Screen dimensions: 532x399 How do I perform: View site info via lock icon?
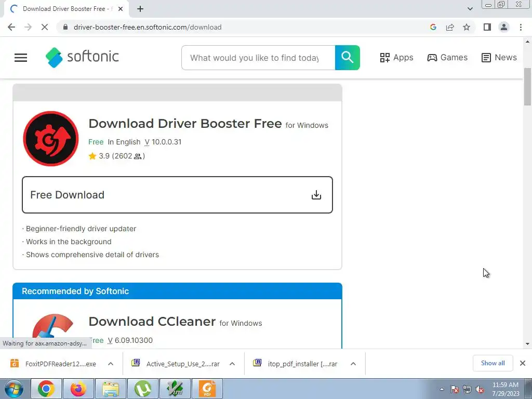[65, 27]
